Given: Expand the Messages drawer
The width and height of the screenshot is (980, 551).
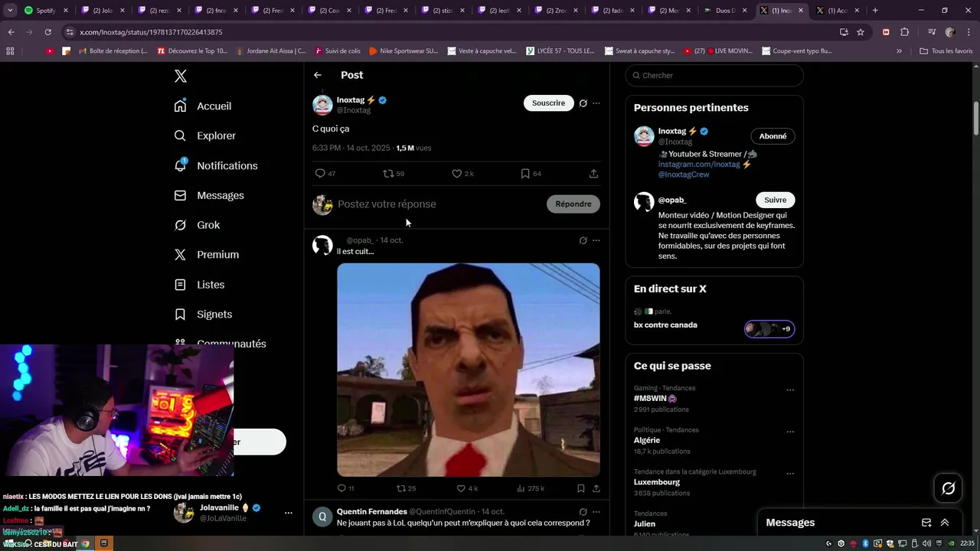Looking at the screenshot, I should tap(945, 523).
